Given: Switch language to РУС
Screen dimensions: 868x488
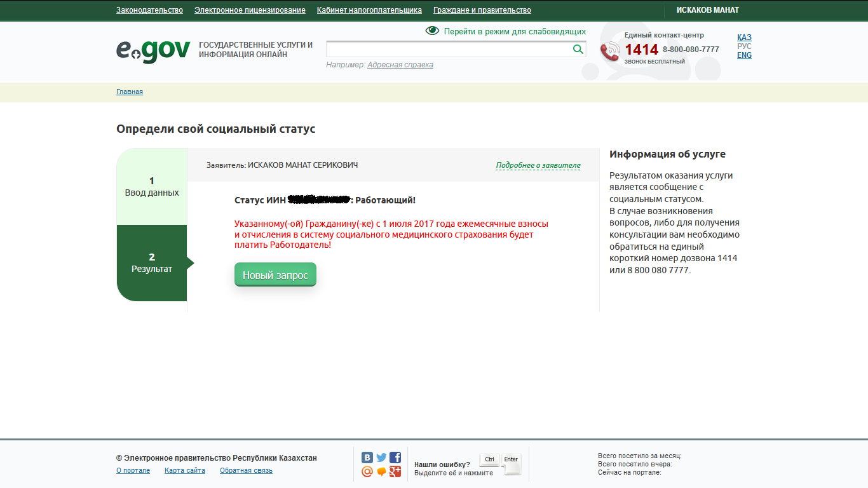Looking at the screenshot, I should [744, 46].
